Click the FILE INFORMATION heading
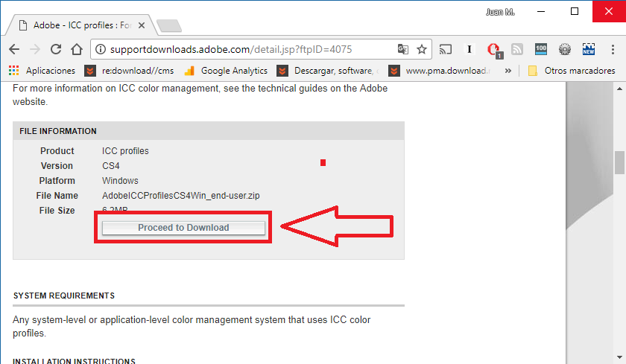Screen dimensions: 626x364 click(58, 131)
